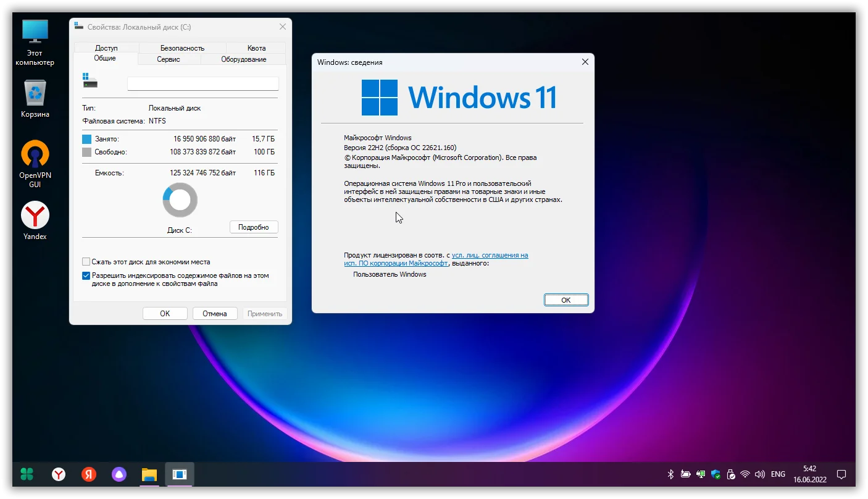Viewport: 868px width, 499px height.
Task: Click the 'Майкрософт Windows' line
Action: (378, 138)
